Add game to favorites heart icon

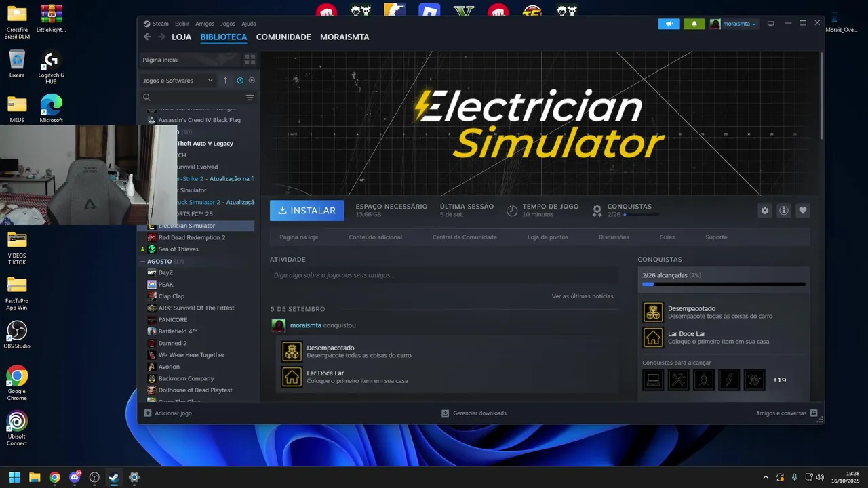tap(803, 211)
